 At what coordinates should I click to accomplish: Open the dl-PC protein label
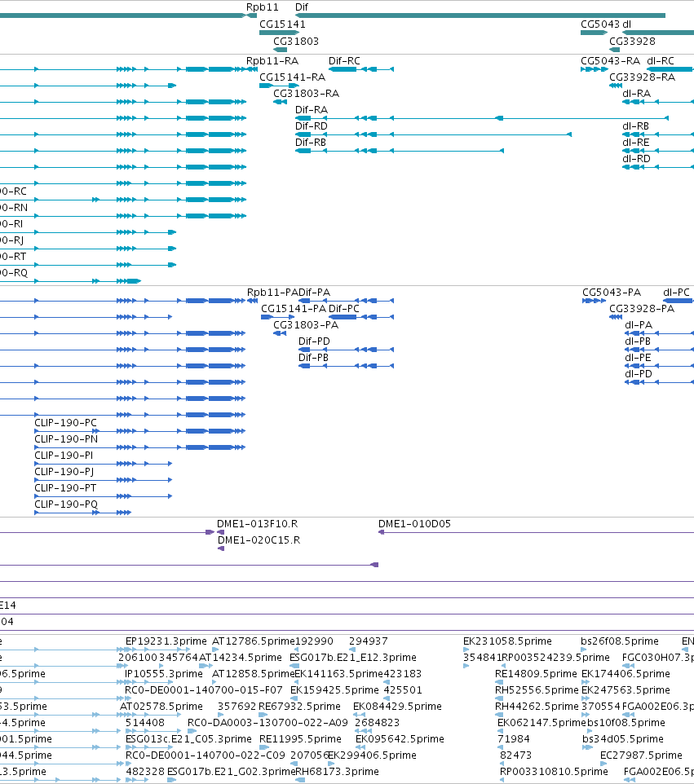tap(677, 292)
